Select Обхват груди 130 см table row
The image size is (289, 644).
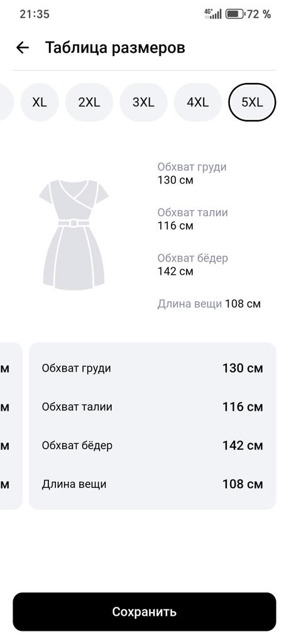click(x=152, y=368)
